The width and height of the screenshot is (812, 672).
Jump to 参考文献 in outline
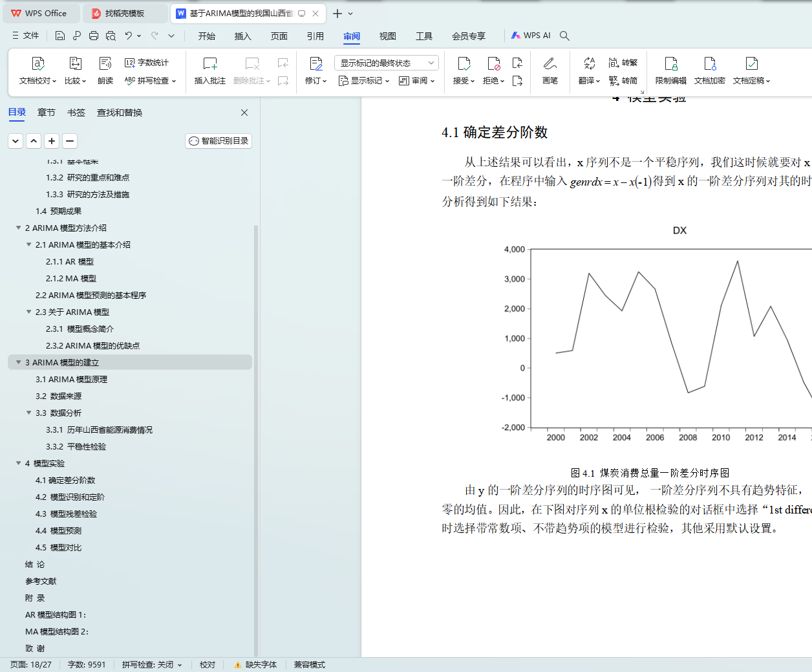coord(41,581)
